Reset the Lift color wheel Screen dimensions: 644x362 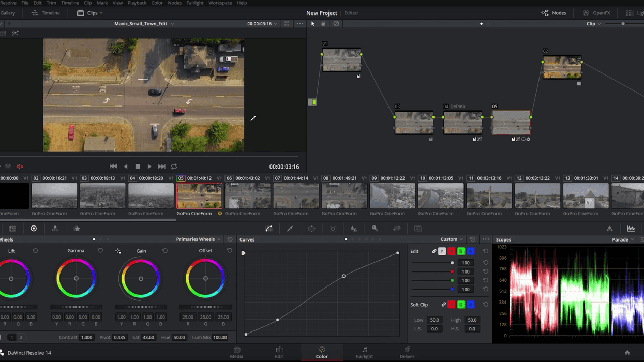[x=35, y=251]
